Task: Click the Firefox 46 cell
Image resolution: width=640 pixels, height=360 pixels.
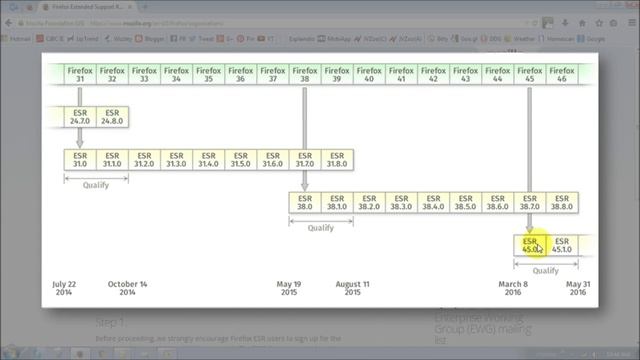Action: click(x=562, y=74)
